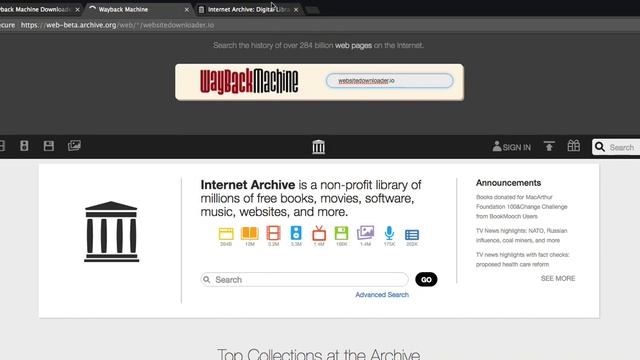Open the software floppy icon in nav bar

tap(49, 146)
